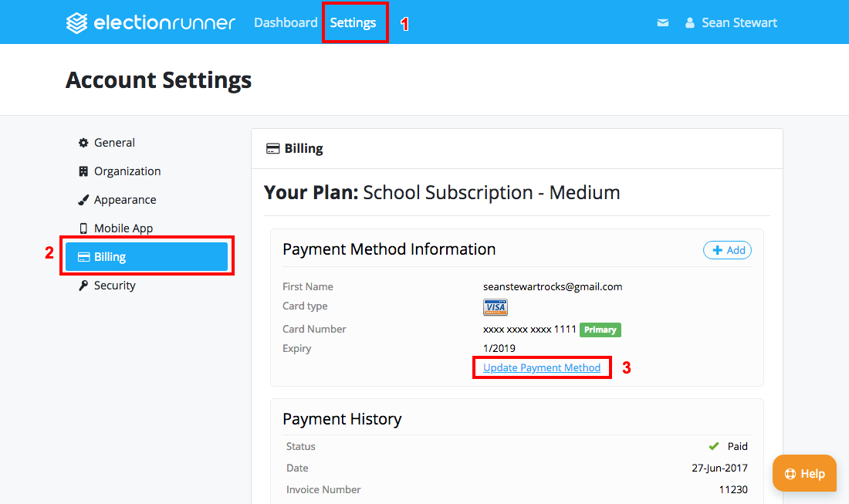Select the Appearance brush icon
The width and height of the screenshot is (849, 504).
tap(83, 199)
